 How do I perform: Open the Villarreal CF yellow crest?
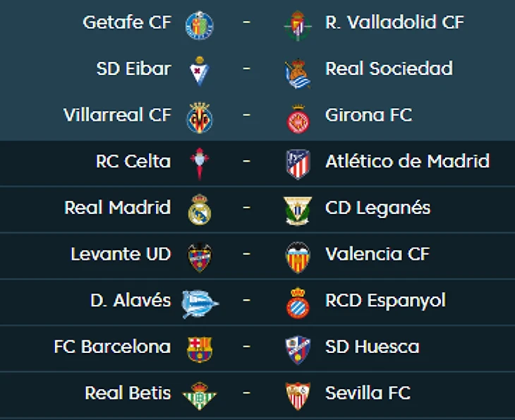(200, 118)
